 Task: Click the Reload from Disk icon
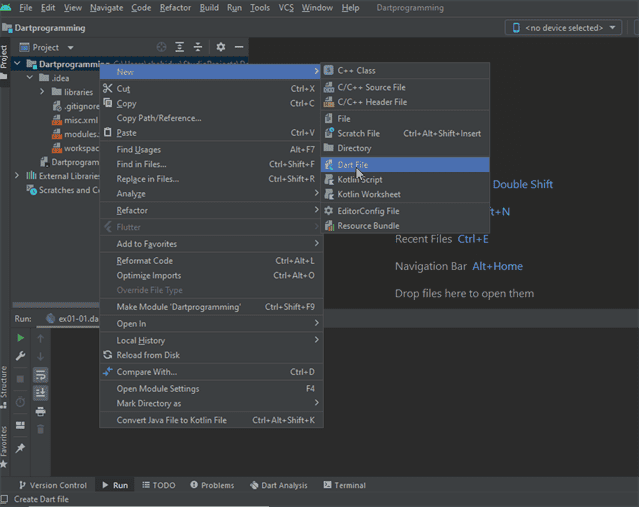(x=108, y=355)
